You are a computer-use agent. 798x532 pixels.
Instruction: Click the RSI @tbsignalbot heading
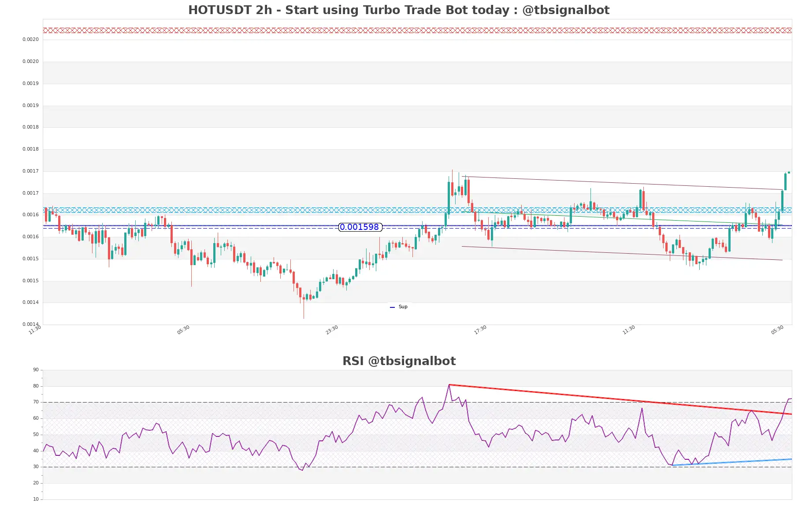point(399,361)
